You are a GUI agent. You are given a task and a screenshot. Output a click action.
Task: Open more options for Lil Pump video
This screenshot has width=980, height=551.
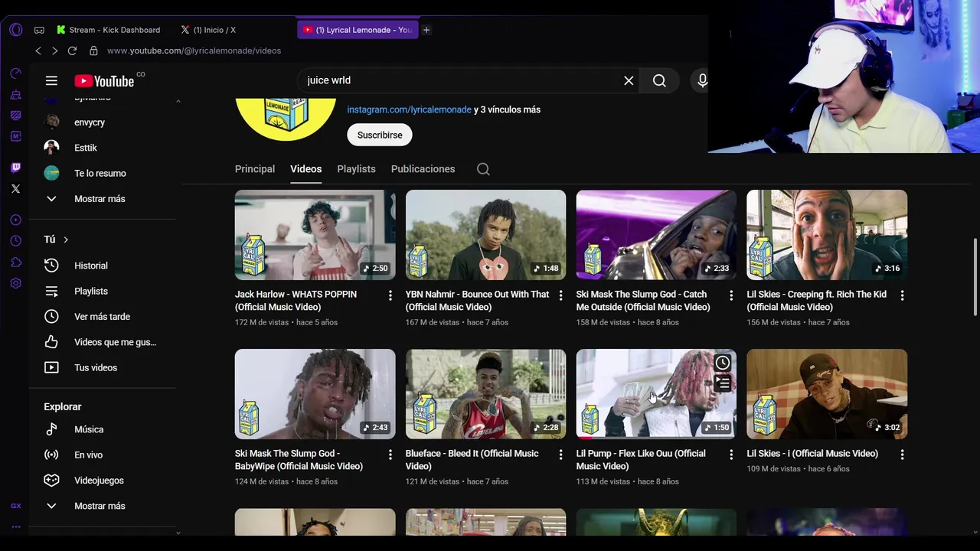(731, 455)
